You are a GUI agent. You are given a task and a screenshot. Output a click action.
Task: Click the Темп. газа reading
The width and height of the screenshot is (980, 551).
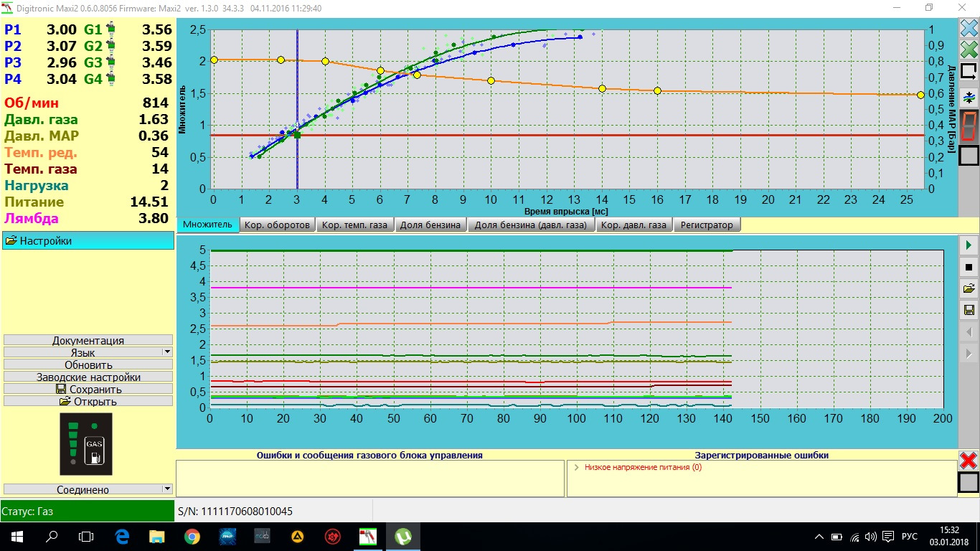click(x=87, y=169)
